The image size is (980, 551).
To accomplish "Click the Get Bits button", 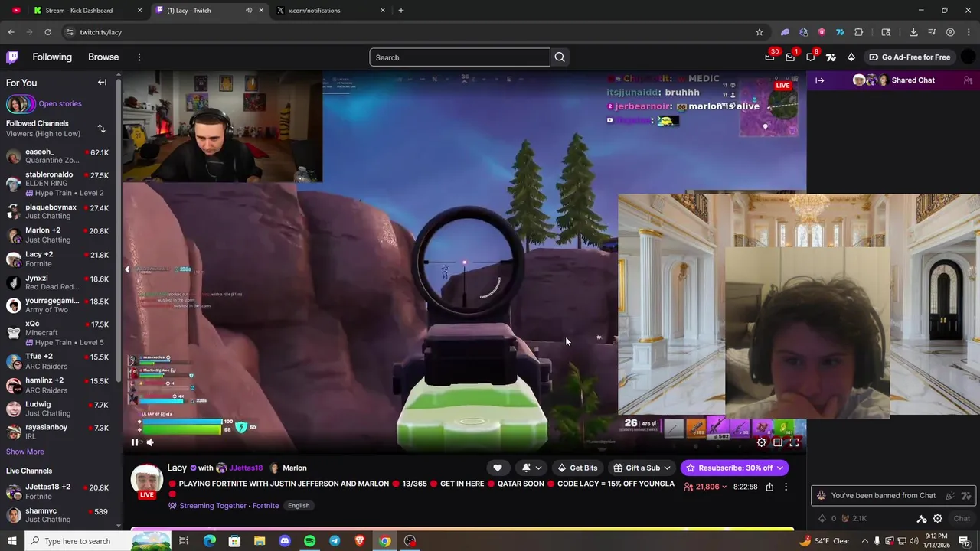I will coord(577,468).
